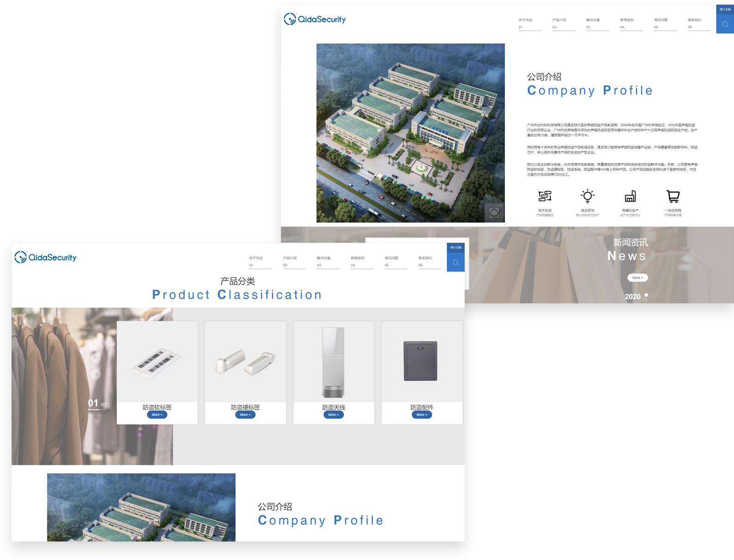Open 常见问题 menu on lower page

[x=395, y=262]
